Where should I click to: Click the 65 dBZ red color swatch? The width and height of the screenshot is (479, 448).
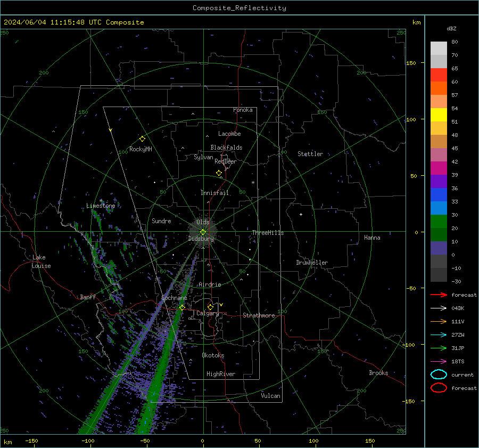point(439,75)
